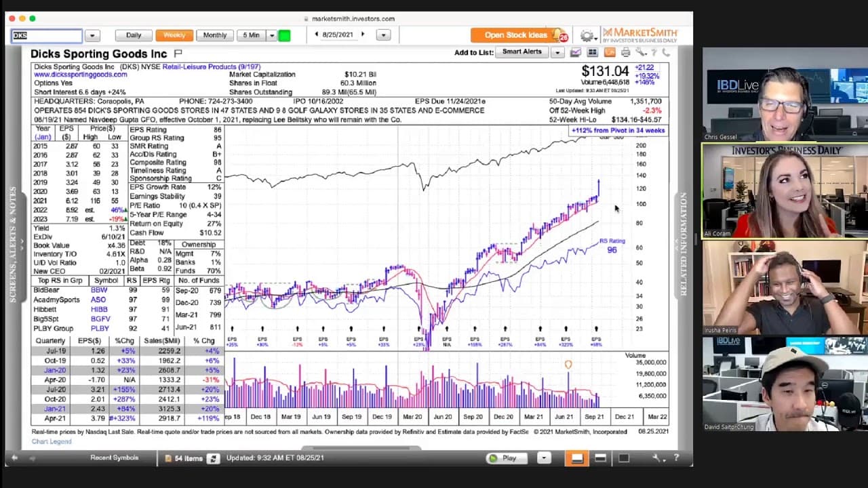The height and width of the screenshot is (488, 868).
Task: Switch to the multi-chart grid view icon
Action: (x=592, y=52)
